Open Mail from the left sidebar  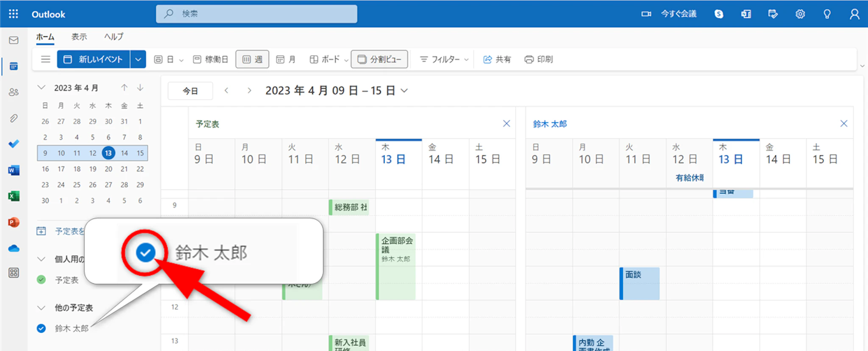(14, 40)
